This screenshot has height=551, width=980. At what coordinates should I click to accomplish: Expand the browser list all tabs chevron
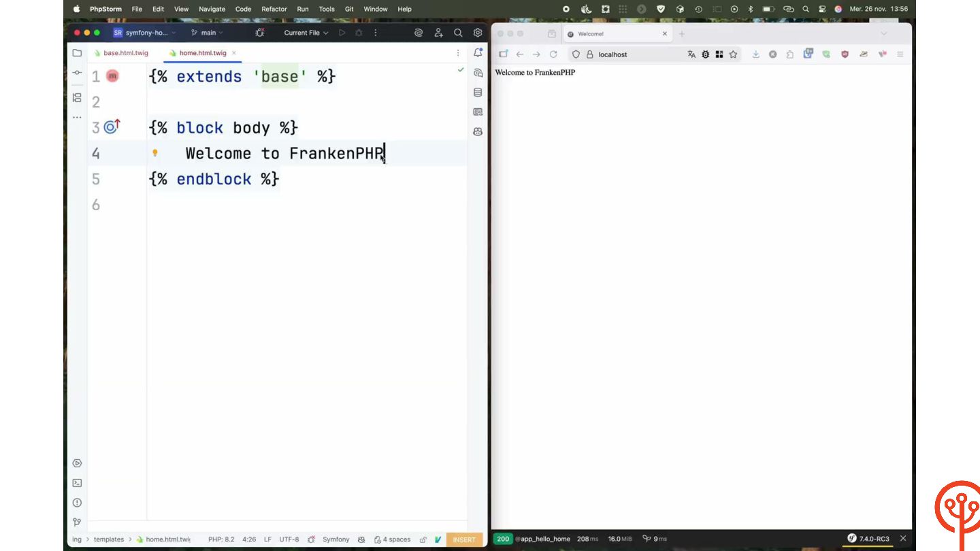[x=884, y=33]
